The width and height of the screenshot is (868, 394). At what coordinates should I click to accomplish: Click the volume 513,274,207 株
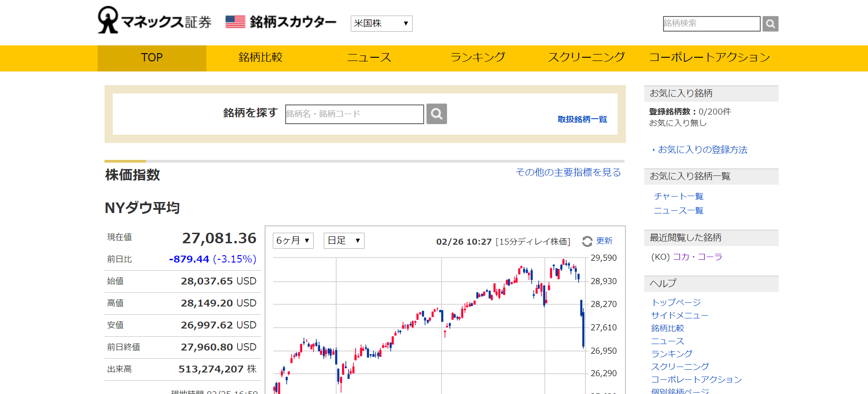(217, 369)
